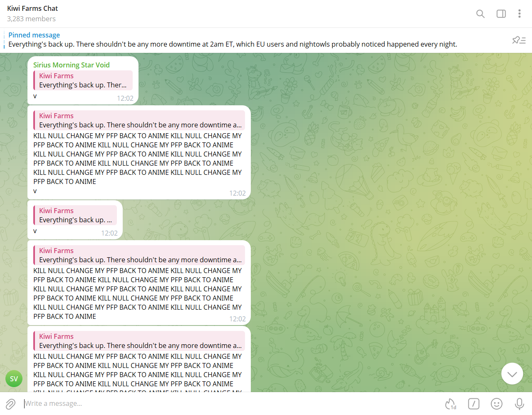Open search in Kiwi Farms Chat
This screenshot has height=415, width=532.
480,14
